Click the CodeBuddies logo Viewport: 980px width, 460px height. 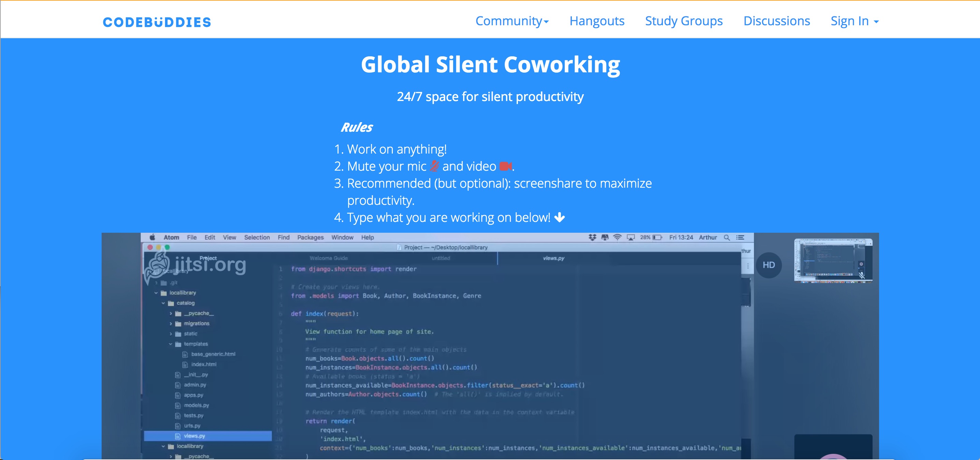tap(157, 22)
